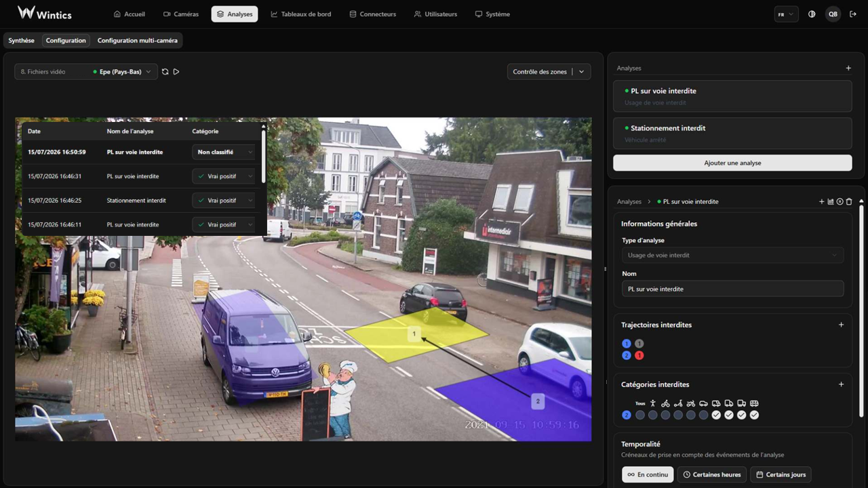Viewport: 868px width, 488px height.
Task: Toggle the Tous categories checkbox
Action: (x=640, y=415)
